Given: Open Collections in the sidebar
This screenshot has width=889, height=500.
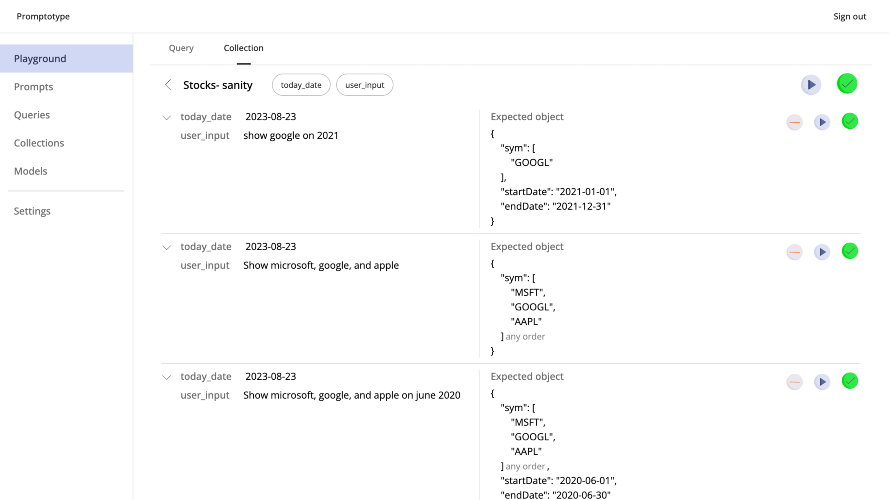Looking at the screenshot, I should pos(39,143).
